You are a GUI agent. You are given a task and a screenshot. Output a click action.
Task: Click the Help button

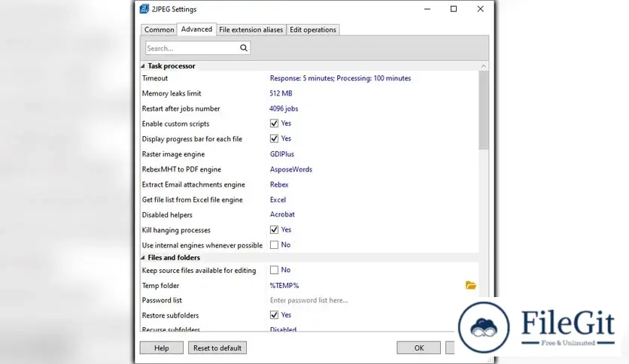tap(162, 348)
